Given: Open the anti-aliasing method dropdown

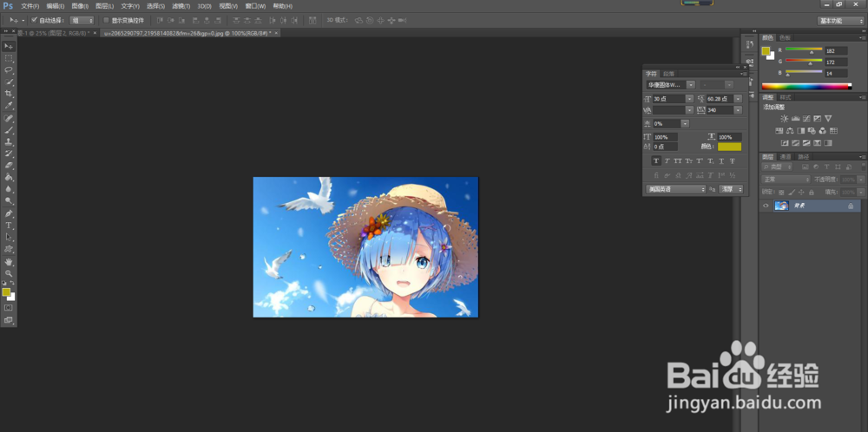Looking at the screenshot, I should point(731,189).
